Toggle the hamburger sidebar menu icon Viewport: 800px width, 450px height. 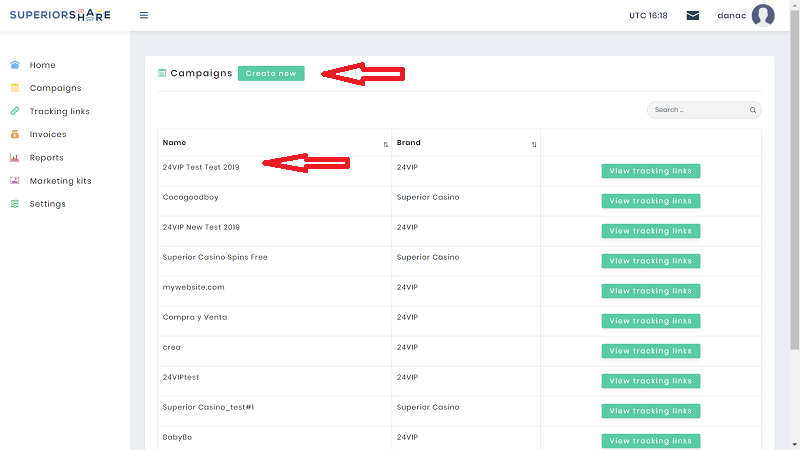point(144,15)
